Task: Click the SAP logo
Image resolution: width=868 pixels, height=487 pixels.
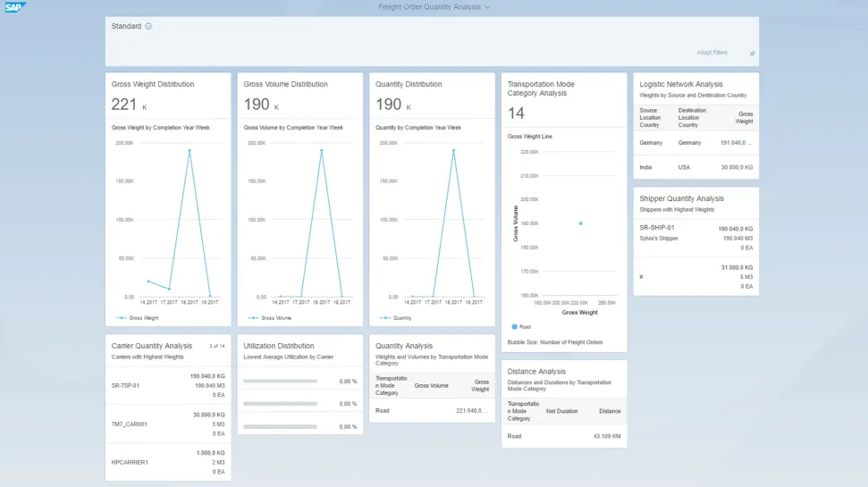Action: (x=15, y=8)
